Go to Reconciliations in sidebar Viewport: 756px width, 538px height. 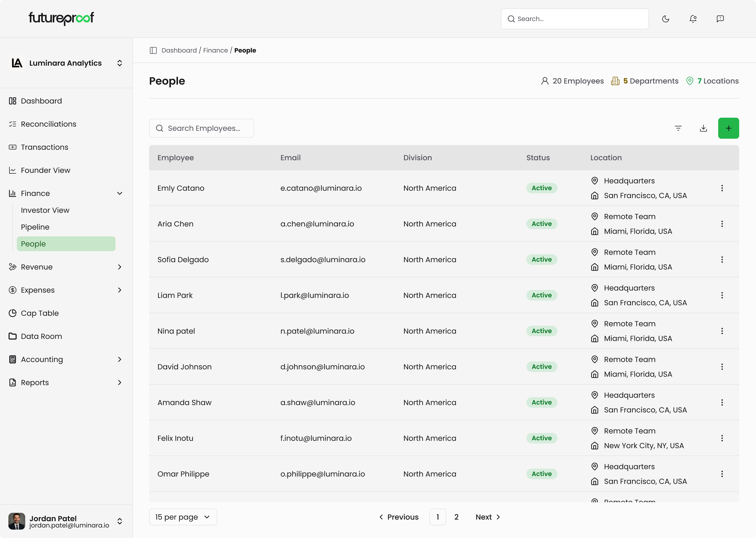48,124
